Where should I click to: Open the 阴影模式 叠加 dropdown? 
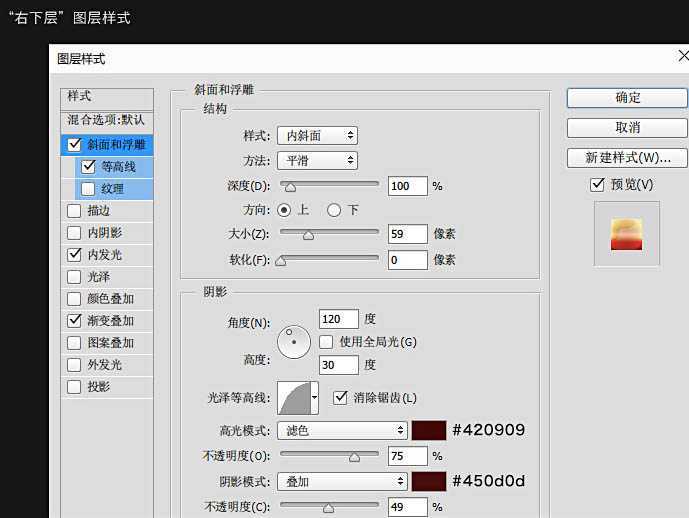coord(342,482)
